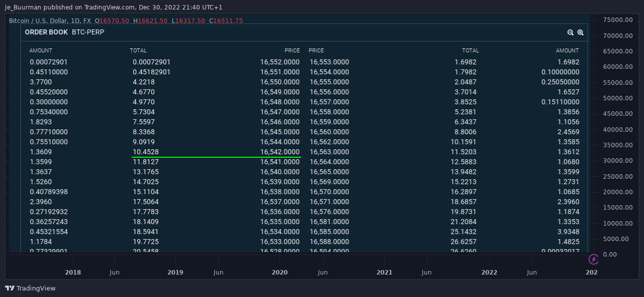Click the left TOTAL column header

click(138, 50)
